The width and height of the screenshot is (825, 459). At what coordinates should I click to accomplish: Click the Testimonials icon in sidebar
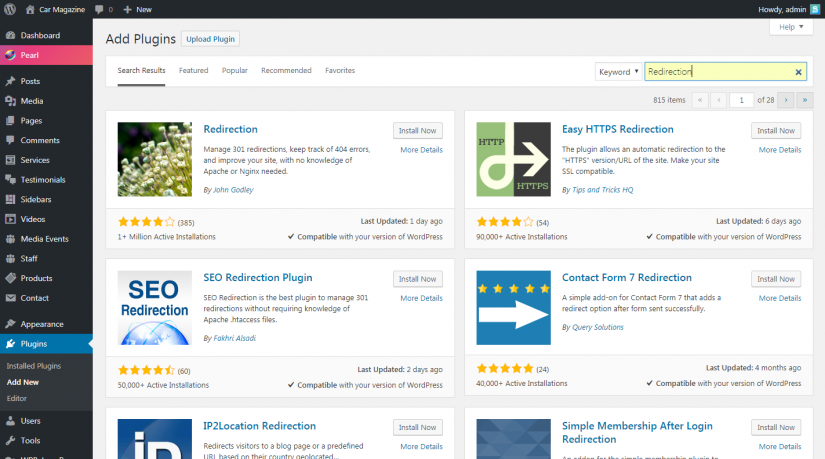[x=10, y=180]
